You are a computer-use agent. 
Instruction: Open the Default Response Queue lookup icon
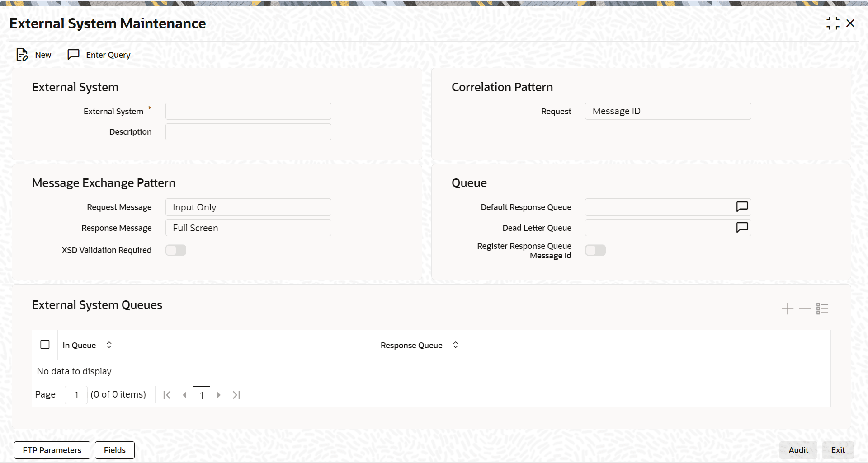[x=742, y=207]
